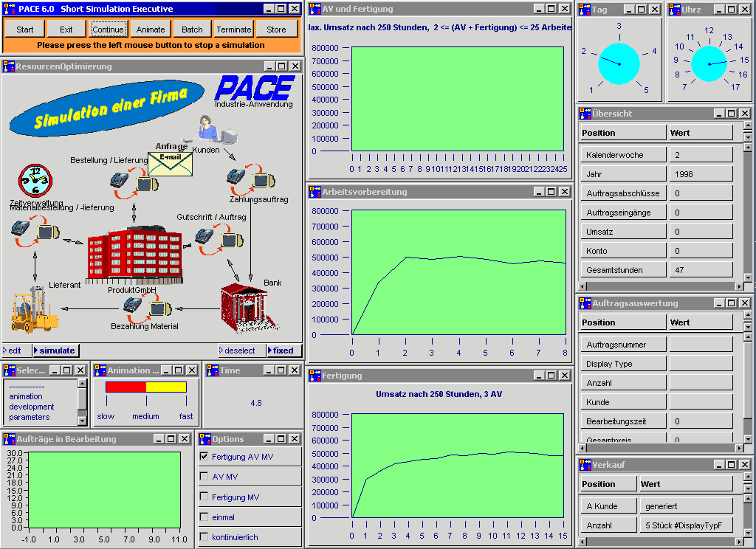Click the Store button
756x549 pixels.
click(x=276, y=30)
